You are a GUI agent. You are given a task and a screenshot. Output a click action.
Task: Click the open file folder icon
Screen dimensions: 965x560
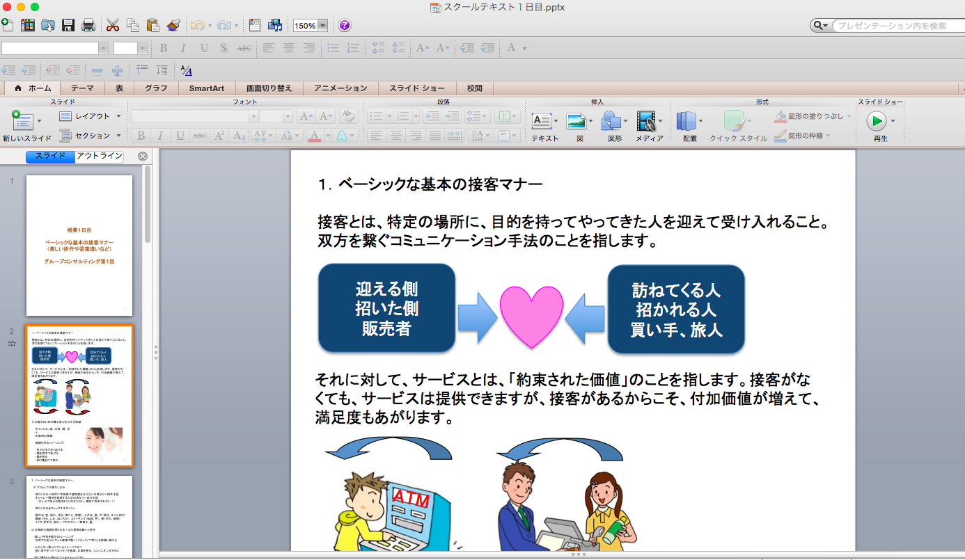pos(48,26)
